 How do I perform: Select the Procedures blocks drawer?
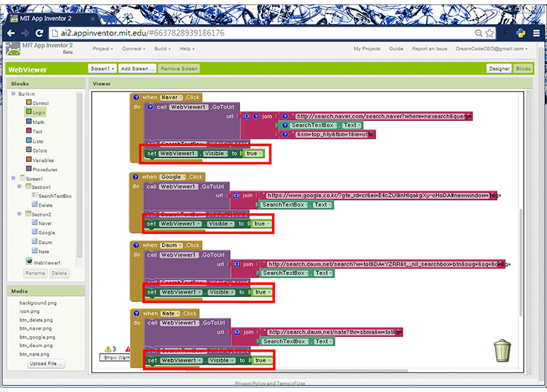pos(42,169)
